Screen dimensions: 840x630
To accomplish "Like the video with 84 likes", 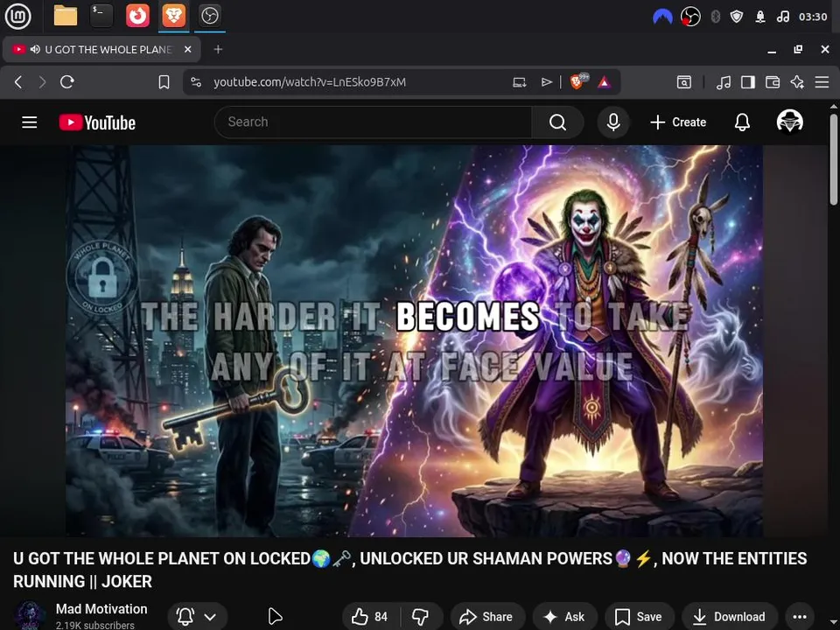I will (370, 617).
